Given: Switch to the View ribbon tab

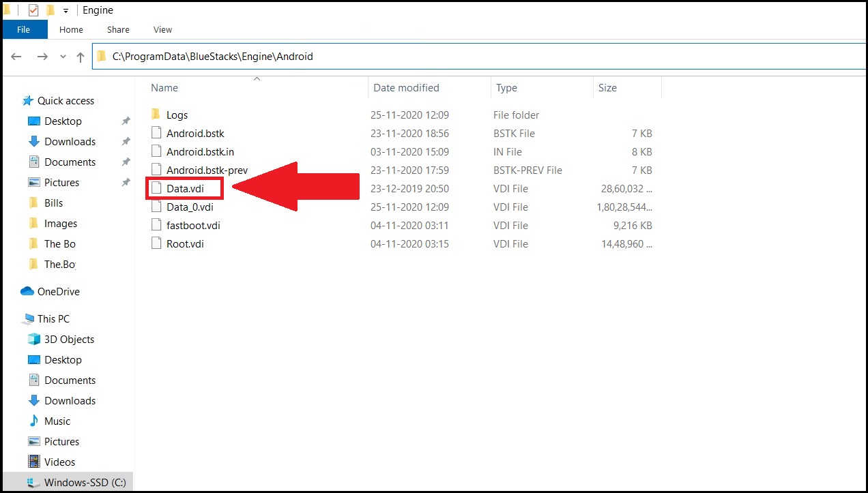Looking at the screenshot, I should click(x=162, y=29).
